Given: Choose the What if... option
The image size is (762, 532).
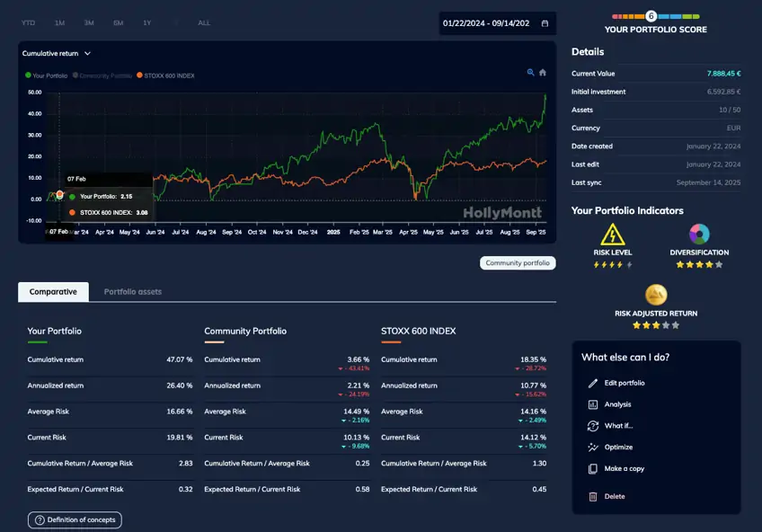Looking at the screenshot, I should [x=618, y=426].
